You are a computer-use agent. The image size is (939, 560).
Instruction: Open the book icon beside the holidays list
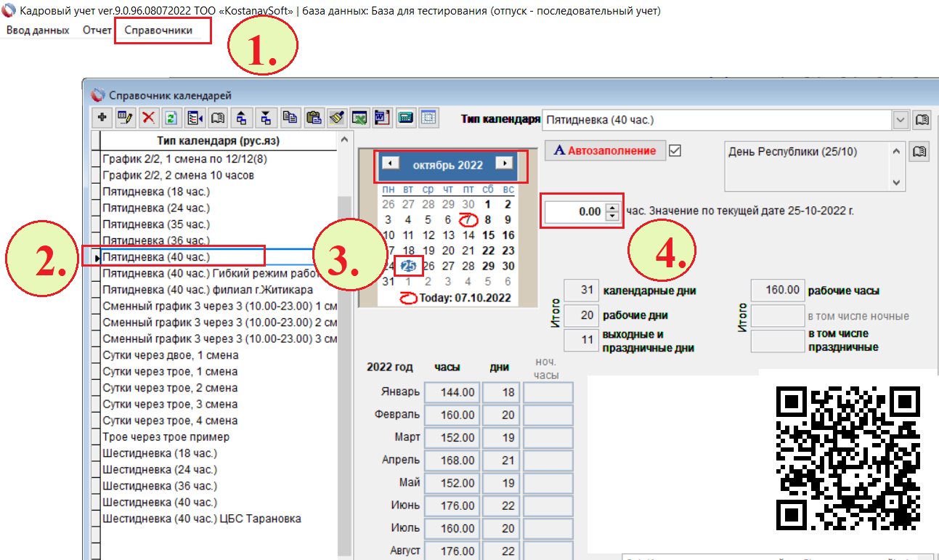pyautogui.click(x=919, y=151)
